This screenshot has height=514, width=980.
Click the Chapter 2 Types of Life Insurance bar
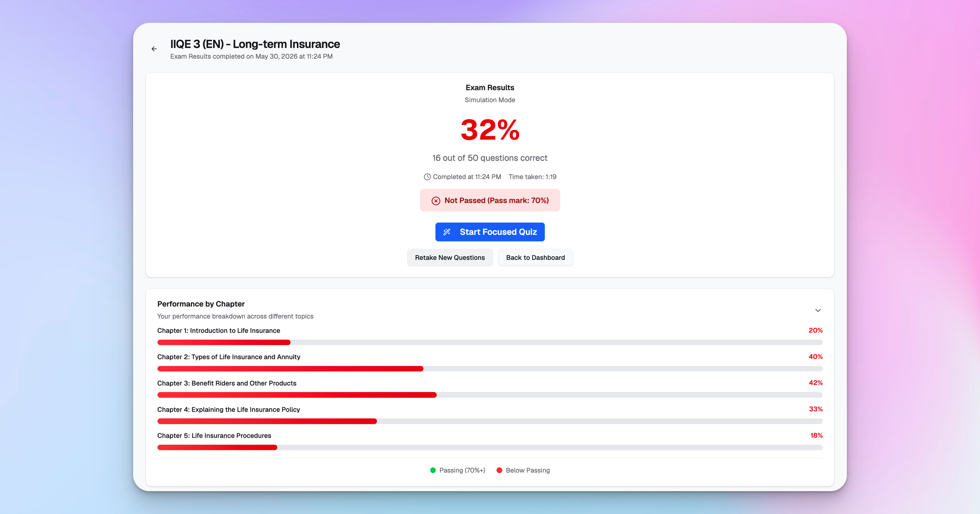(x=490, y=369)
